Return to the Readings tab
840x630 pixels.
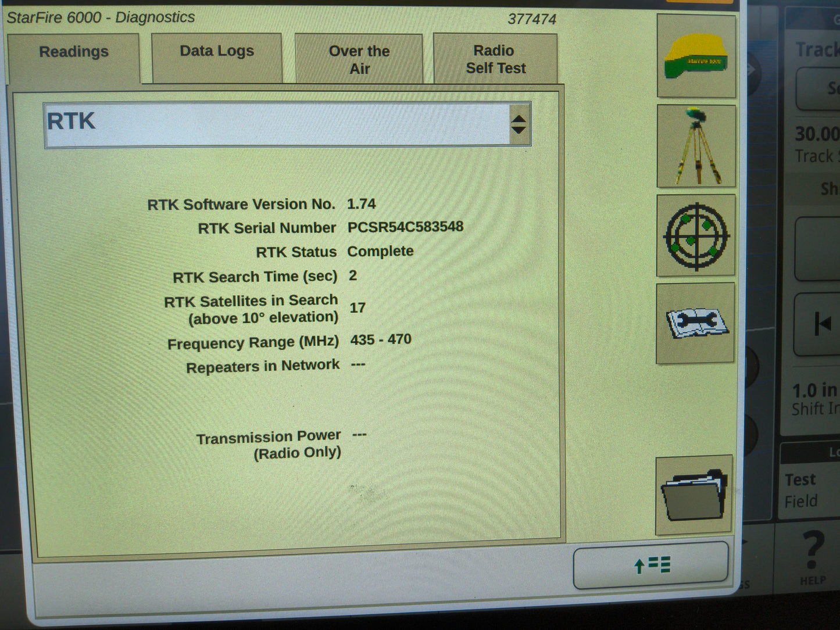74,51
